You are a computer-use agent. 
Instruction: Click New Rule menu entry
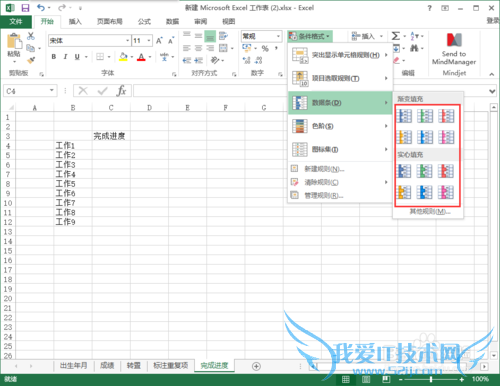point(340,169)
